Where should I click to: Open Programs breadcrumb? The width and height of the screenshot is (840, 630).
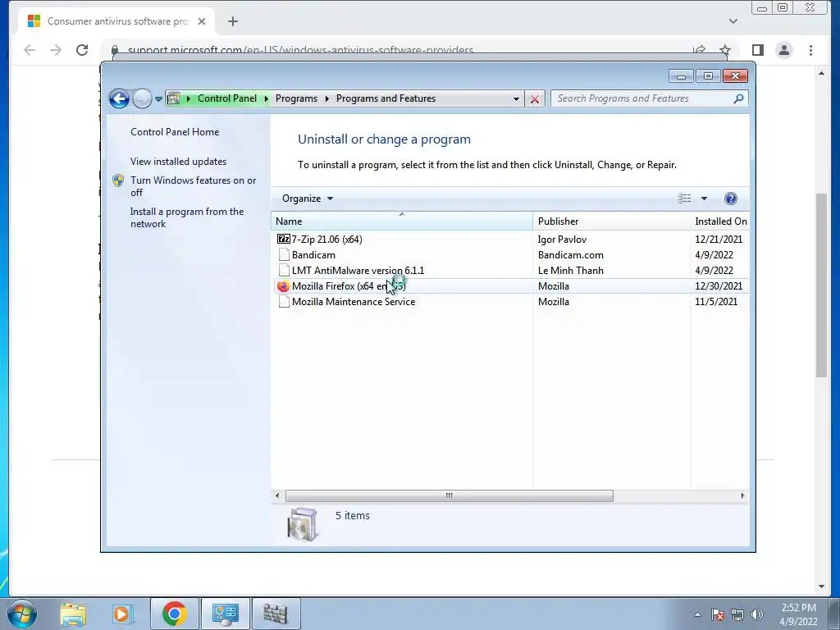click(296, 98)
